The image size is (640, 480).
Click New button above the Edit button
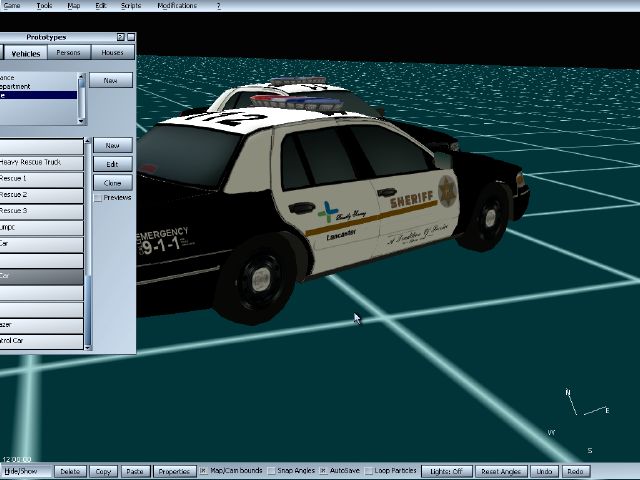point(113,145)
